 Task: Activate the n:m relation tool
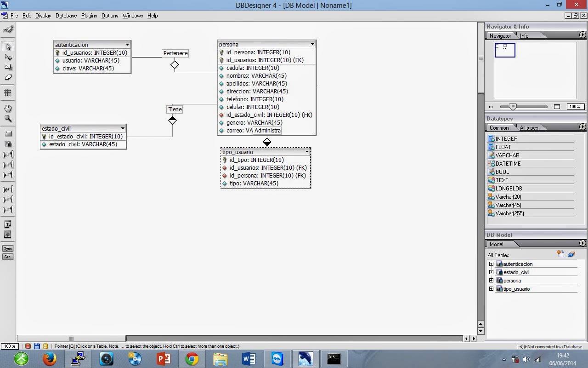coord(7,174)
